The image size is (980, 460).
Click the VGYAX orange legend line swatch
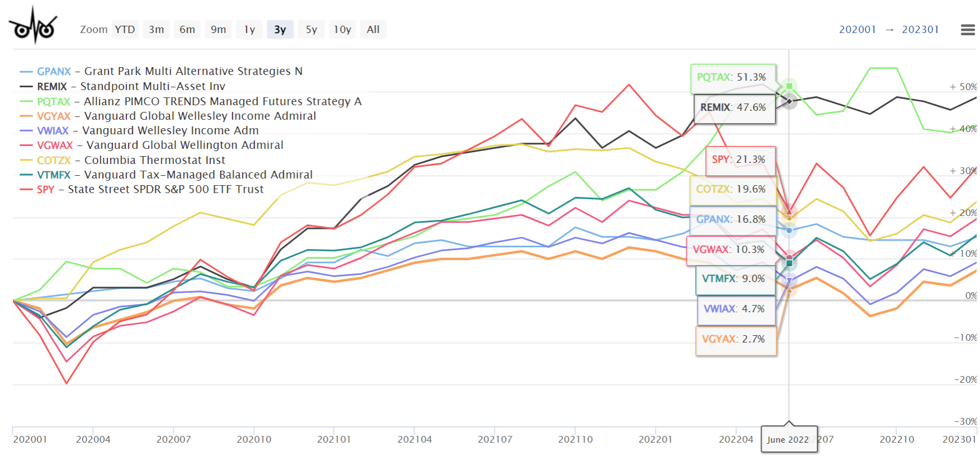coord(26,116)
